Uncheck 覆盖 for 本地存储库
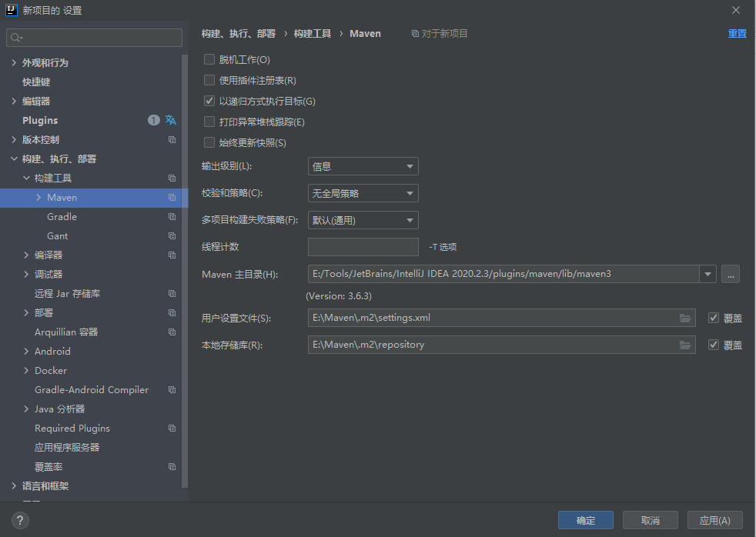The width and height of the screenshot is (756, 537). 714,345
